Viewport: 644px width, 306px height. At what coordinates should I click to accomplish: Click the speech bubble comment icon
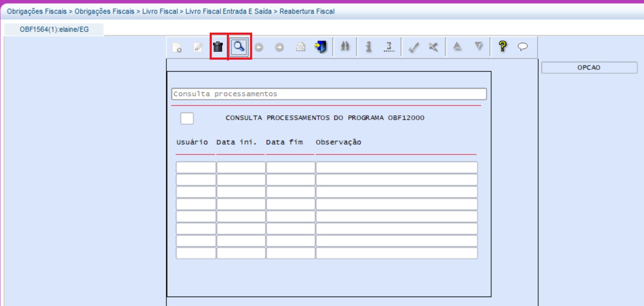click(523, 47)
